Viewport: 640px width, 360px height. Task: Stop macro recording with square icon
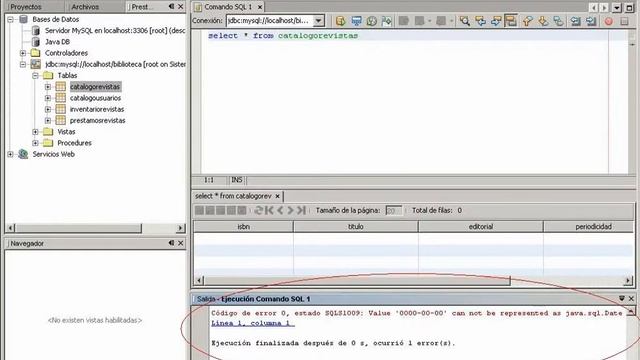tap(624, 21)
